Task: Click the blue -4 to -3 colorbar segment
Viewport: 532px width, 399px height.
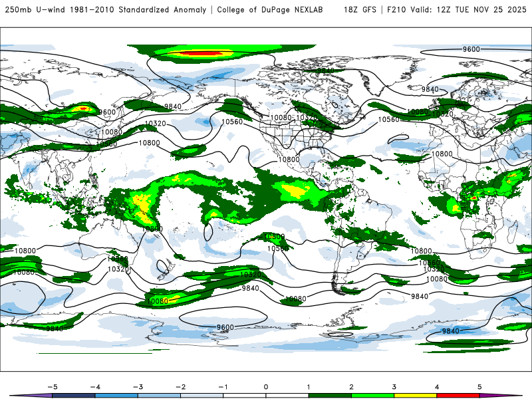Action: 116,396
